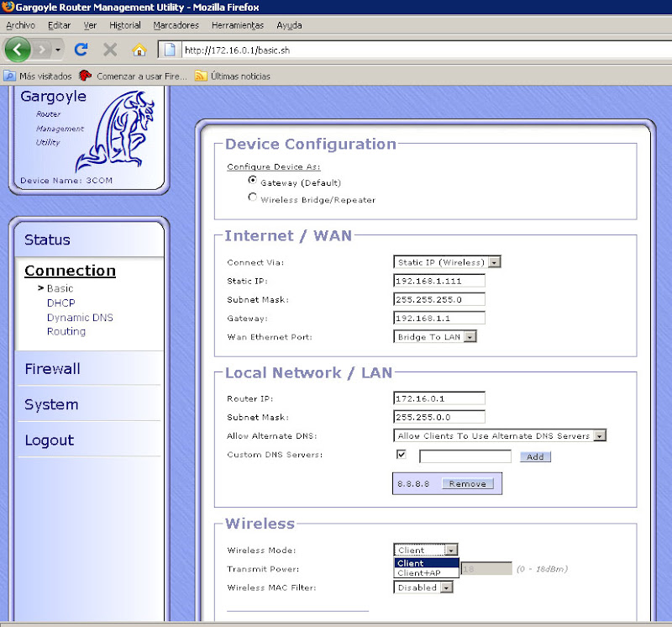Go to the Home page icon

[x=139, y=50]
